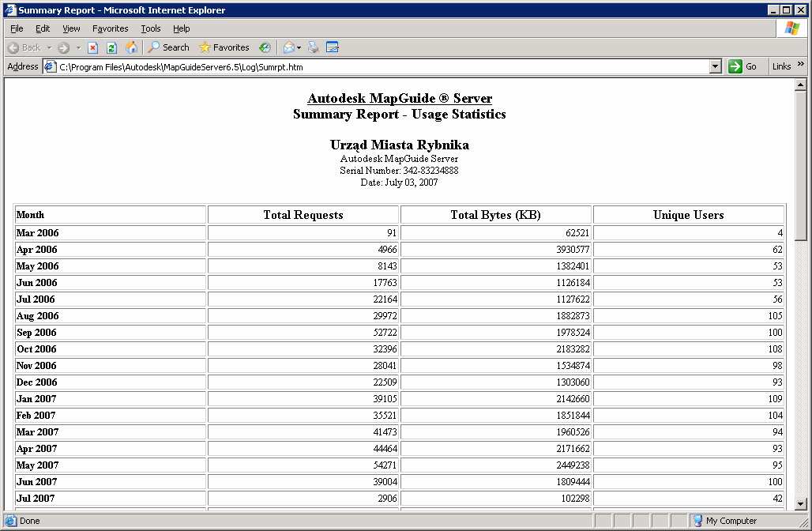The height and width of the screenshot is (531, 812).
Task: Open the Help menu
Action: tap(181, 28)
